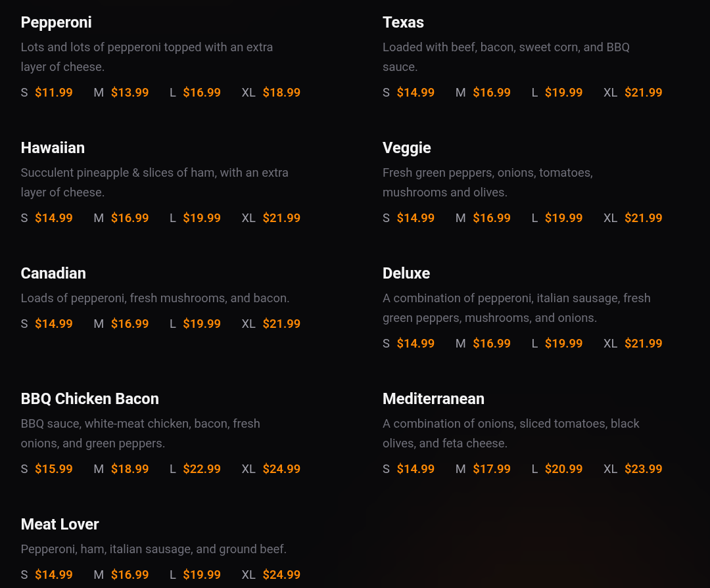
Task: Choose Meat Lover XL price $24.99
Action: pos(281,575)
